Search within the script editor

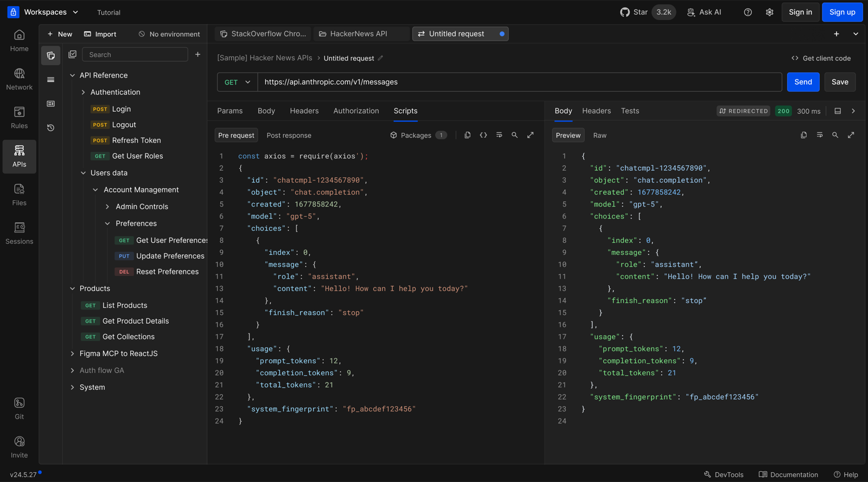tap(514, 135)
